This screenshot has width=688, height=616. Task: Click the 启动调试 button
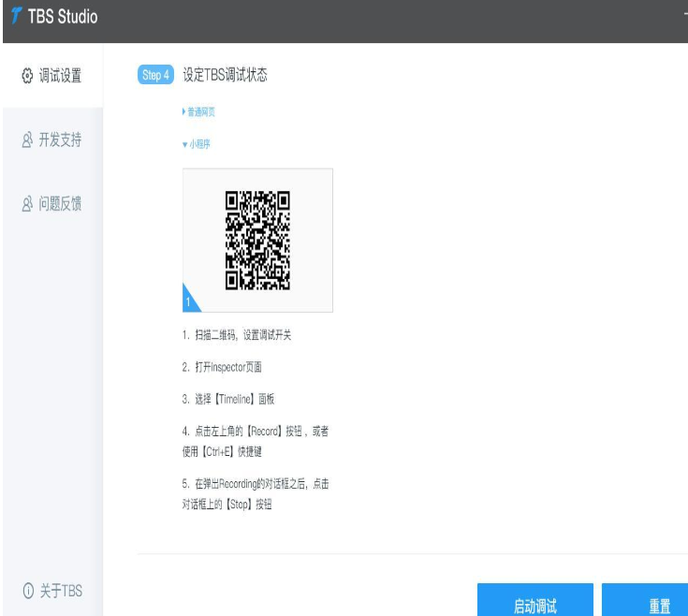534,600
